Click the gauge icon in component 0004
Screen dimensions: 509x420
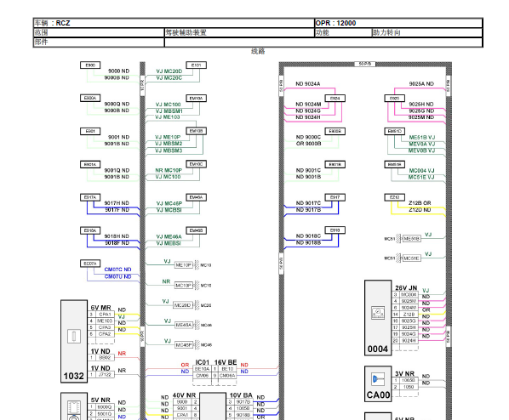[x=378, y=313]
